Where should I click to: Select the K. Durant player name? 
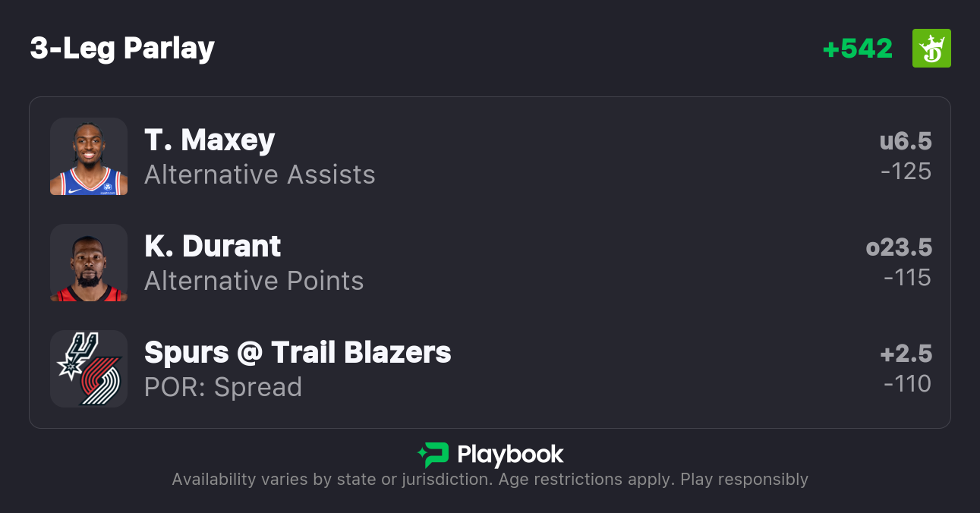pyautogui.click(x=213, y=247)
